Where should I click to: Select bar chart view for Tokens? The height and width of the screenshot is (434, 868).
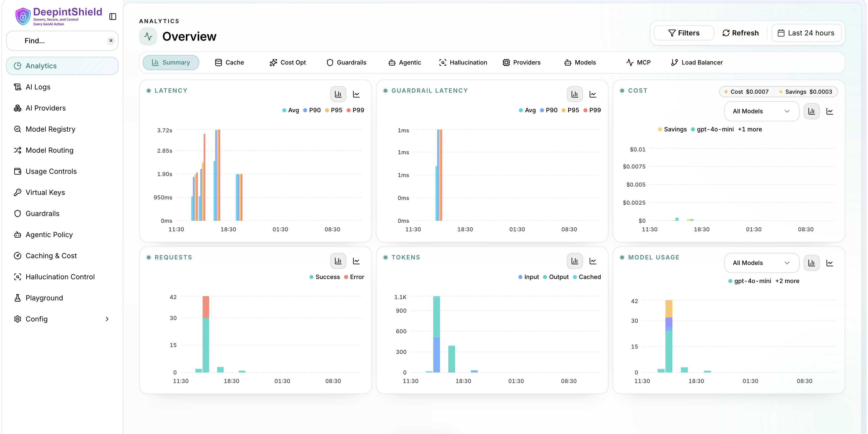[575, 261]
